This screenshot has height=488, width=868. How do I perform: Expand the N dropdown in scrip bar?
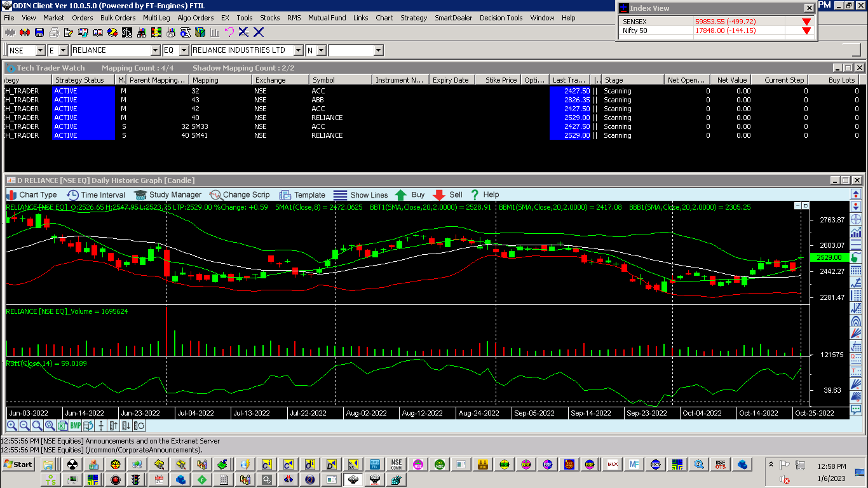321,50
